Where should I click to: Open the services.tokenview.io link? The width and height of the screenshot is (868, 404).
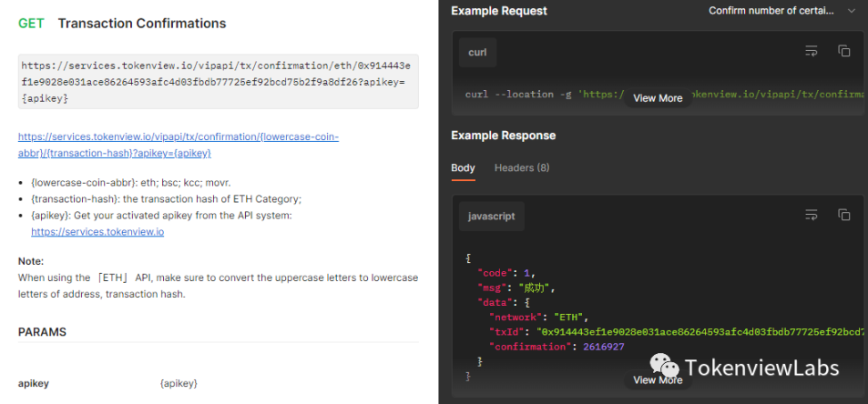coord(97,232)
